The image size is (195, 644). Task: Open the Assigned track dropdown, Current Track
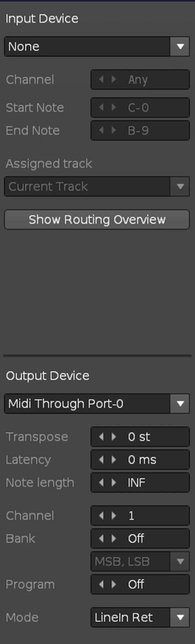point(97,187)
